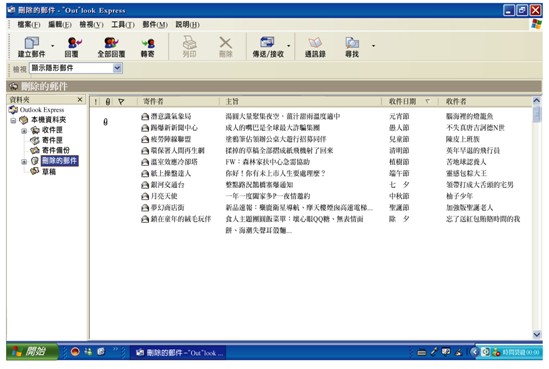Click the 全部回覆 reply-all icon
The width and height of the screenshot is (549, 369).
pos(111,43)
